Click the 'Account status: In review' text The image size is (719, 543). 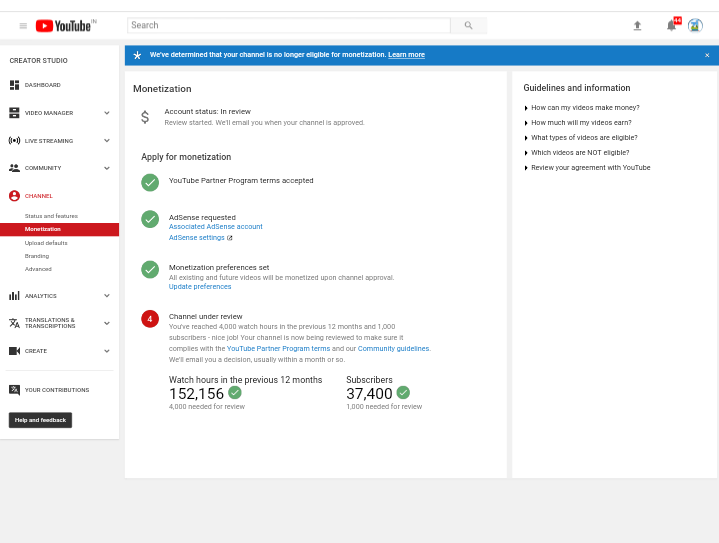(208, 111)
